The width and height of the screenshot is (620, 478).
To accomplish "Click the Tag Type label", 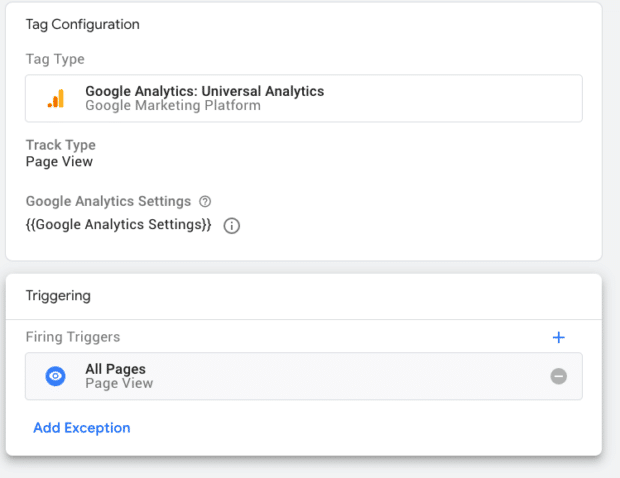I will (x=55, y=59).
